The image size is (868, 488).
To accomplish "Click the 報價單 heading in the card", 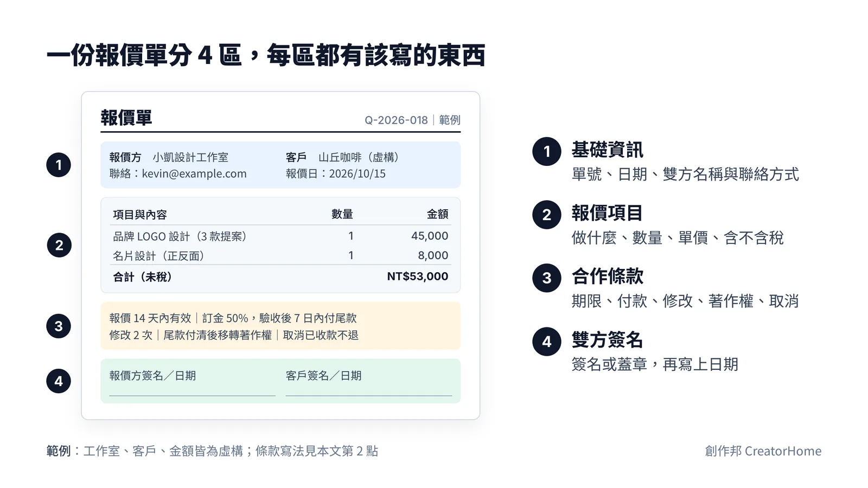I will (126, 118).
